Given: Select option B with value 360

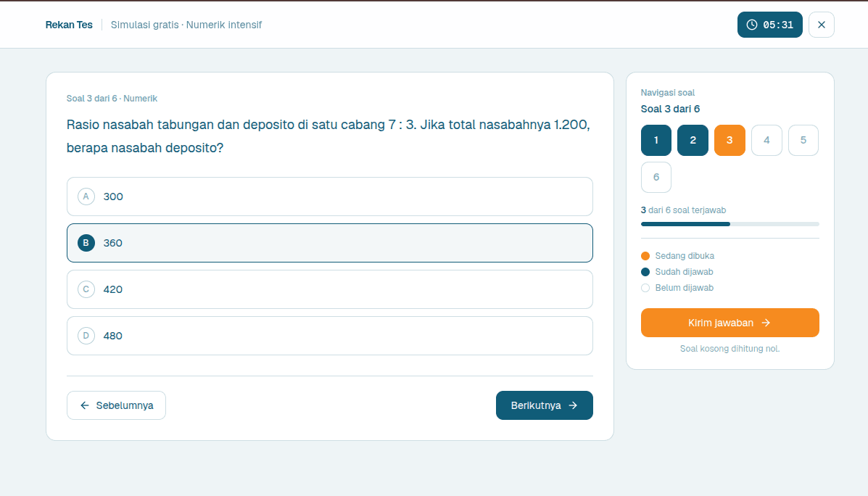Looking at the screenshot, I should pos(330,243).
